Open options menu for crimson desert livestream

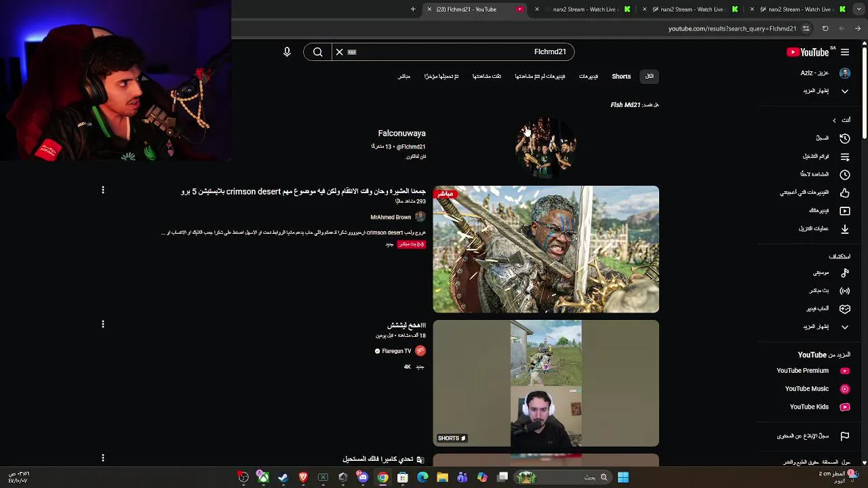pyautogui.click(x=103, y=190)
